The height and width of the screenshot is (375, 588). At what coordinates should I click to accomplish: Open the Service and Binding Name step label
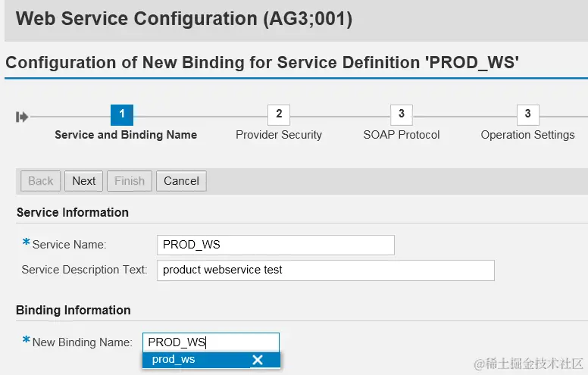pyautogui.click(x=126, y=135)
